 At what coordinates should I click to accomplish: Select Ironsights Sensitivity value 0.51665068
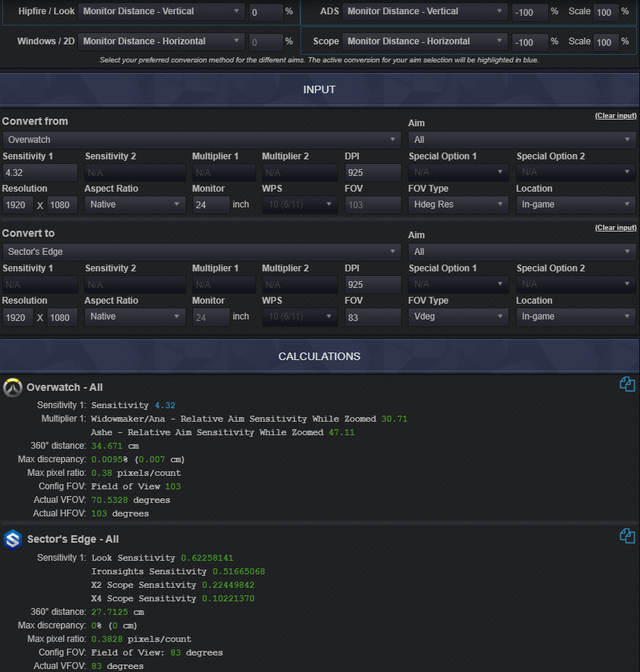239,571
